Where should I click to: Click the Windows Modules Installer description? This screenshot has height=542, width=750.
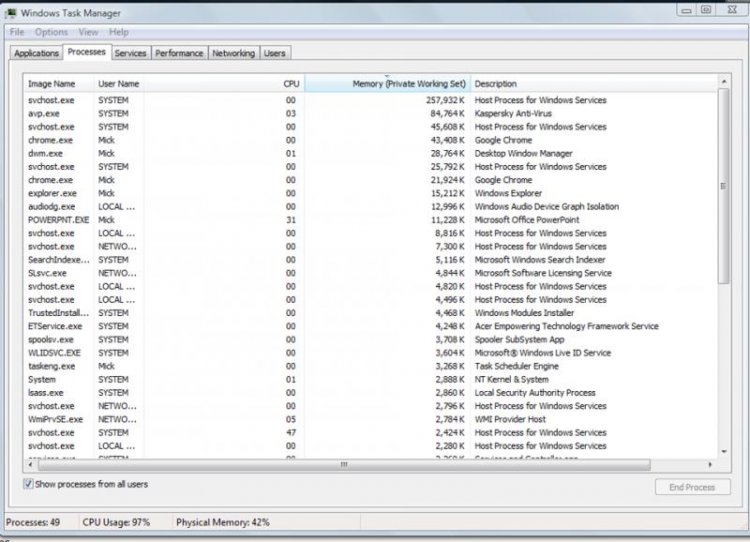tap(524, 313)
